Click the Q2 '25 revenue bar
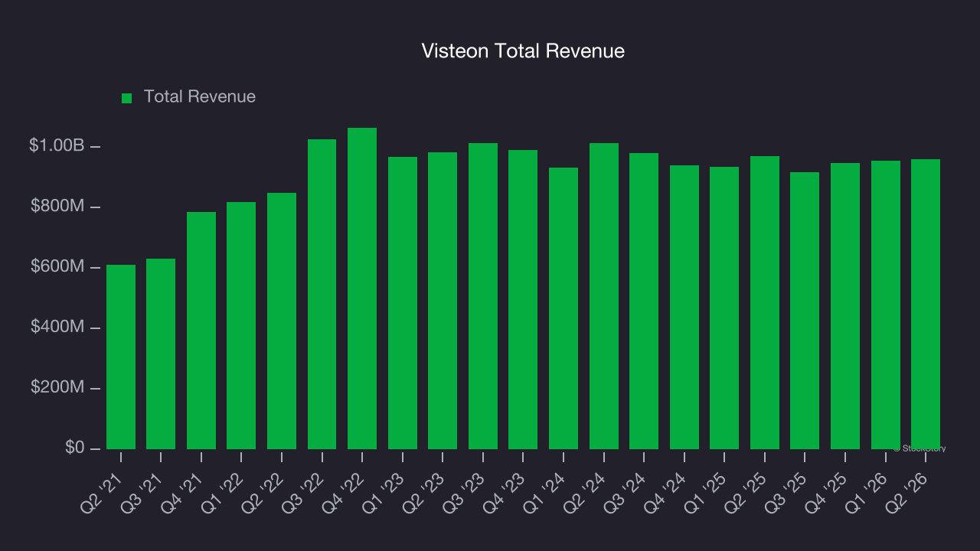This screenshot has height=551, width=980. [x=765, y=302]
